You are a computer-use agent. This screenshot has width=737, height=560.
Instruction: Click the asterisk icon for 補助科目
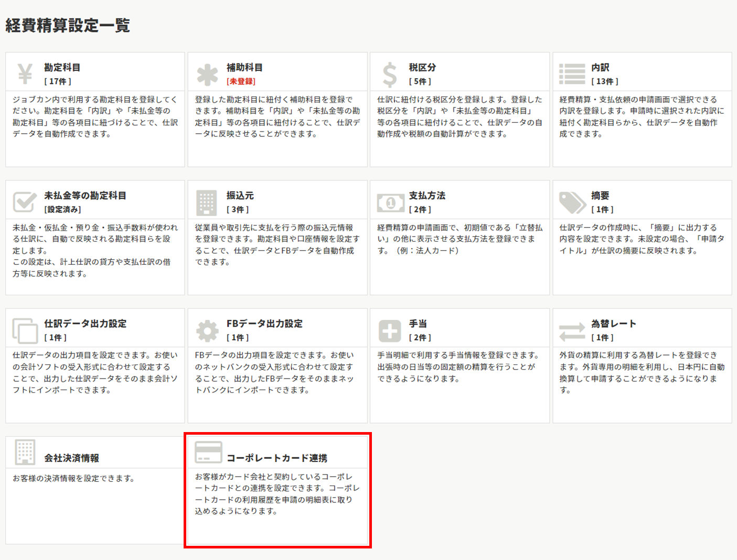(x=207, y=74)
